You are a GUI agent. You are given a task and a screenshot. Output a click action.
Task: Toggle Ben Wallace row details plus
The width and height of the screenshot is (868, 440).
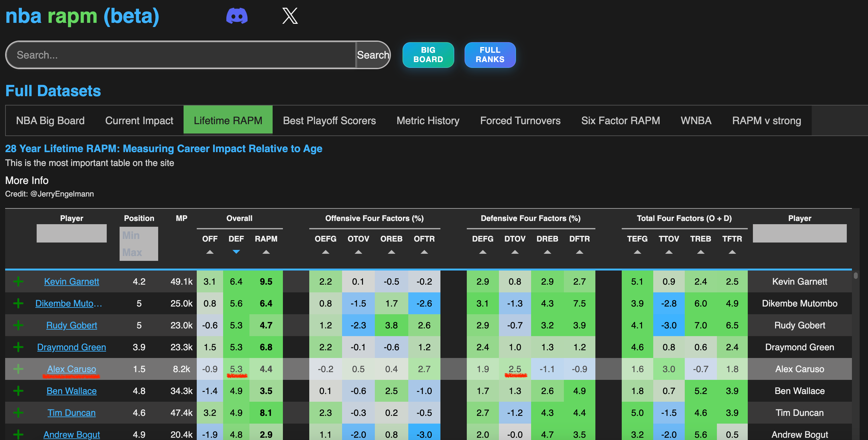point(18,391)
